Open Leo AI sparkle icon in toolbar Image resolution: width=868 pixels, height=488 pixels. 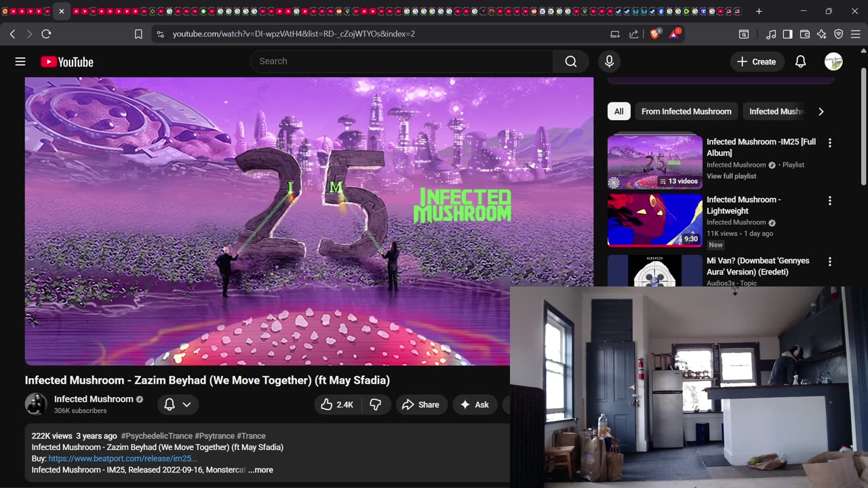click(x=822, y=34)
